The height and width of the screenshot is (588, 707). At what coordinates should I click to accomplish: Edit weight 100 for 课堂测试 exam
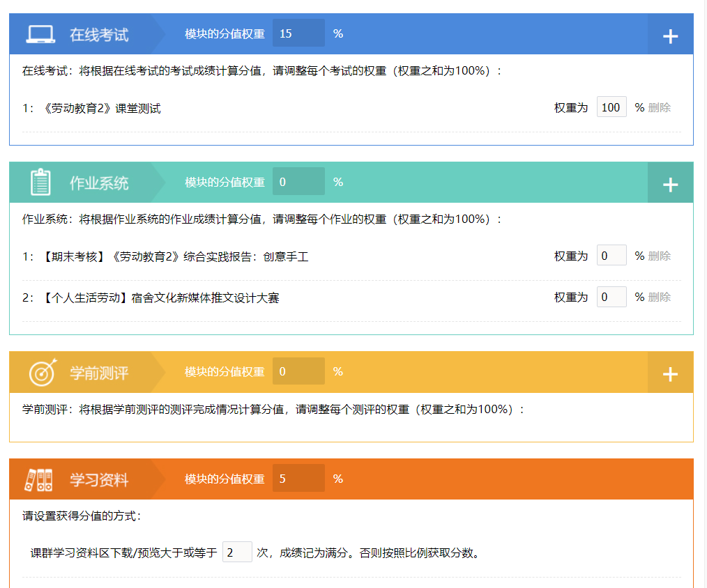(611, 107)
